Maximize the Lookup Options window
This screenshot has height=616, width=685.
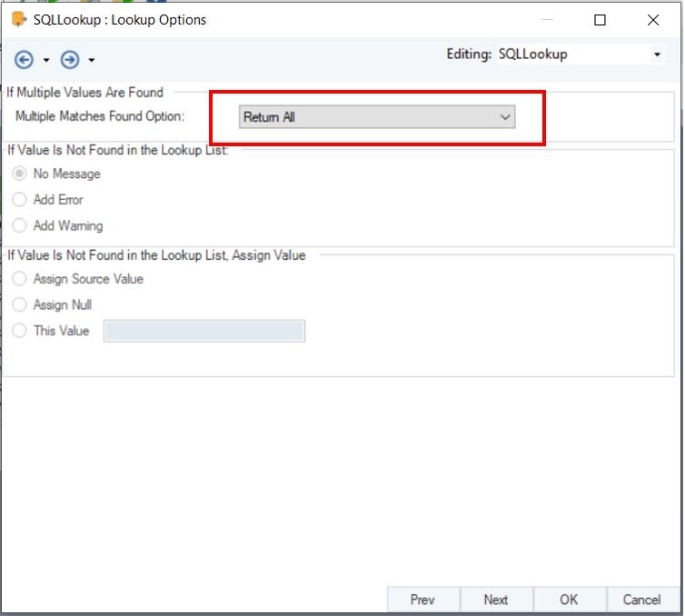(x=601, y=19)
